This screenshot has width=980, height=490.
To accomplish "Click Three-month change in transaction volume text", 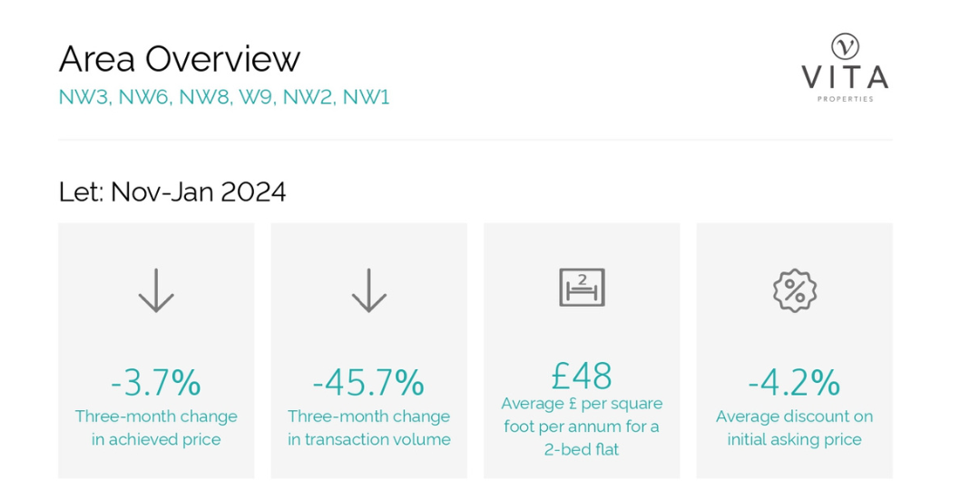I will click(x=368, y=428).
